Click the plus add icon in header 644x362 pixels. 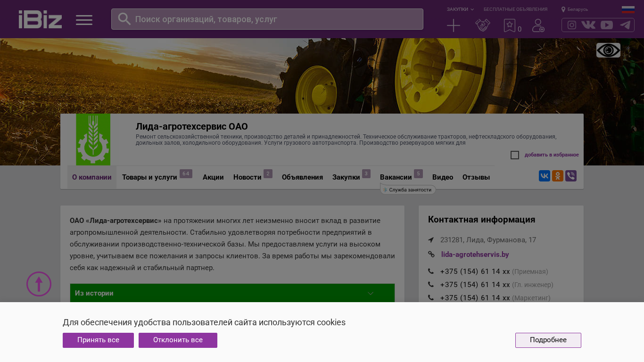[x=454, y=25]
